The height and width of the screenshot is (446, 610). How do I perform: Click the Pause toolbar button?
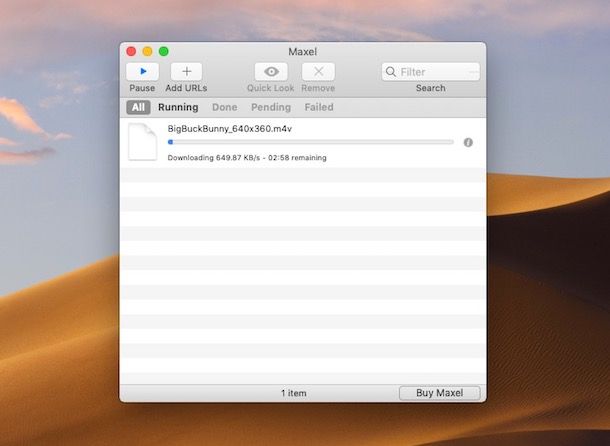click(x=142, y=72)
